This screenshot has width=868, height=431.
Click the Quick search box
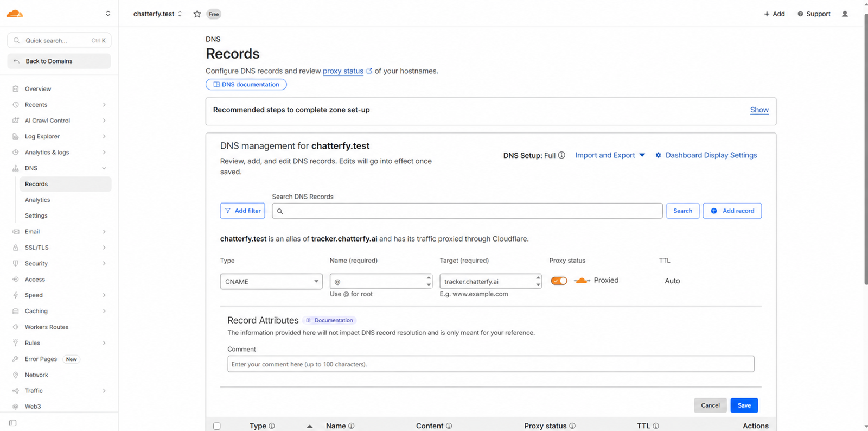click(x=59, y=40)
